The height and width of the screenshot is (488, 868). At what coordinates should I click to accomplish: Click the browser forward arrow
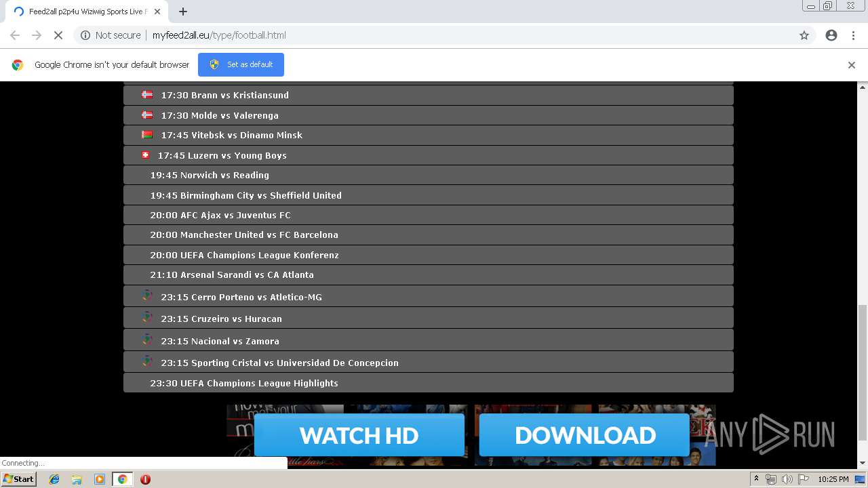37,35
